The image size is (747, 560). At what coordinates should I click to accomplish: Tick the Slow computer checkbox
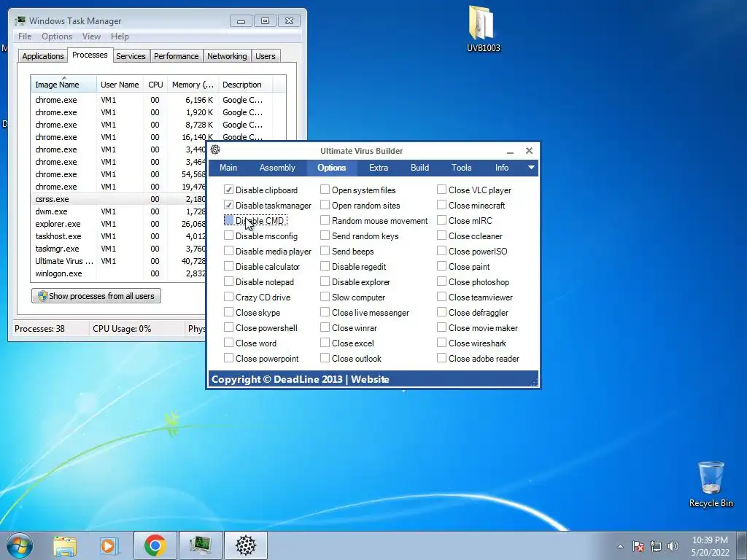[325, 297]
